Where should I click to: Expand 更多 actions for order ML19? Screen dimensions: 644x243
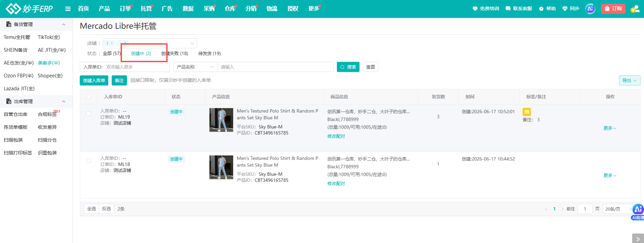pyautogui.click(x=610, y=128)
